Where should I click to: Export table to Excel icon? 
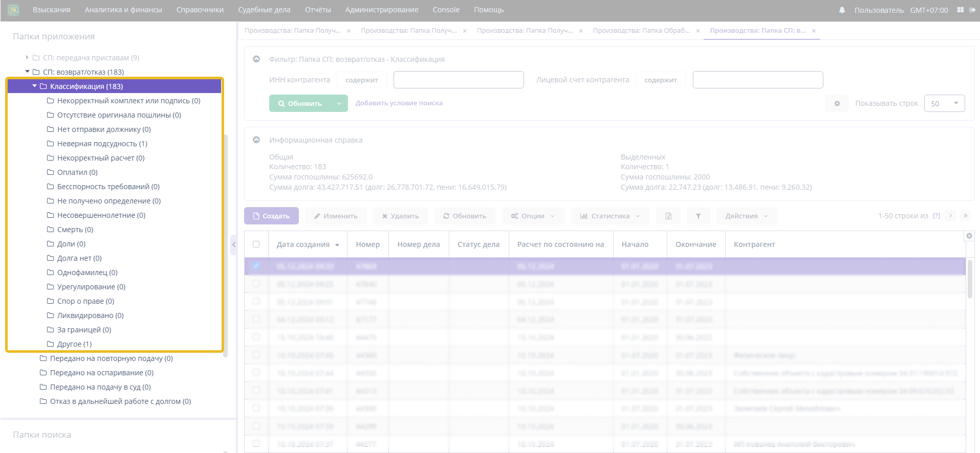pos(668,216)
